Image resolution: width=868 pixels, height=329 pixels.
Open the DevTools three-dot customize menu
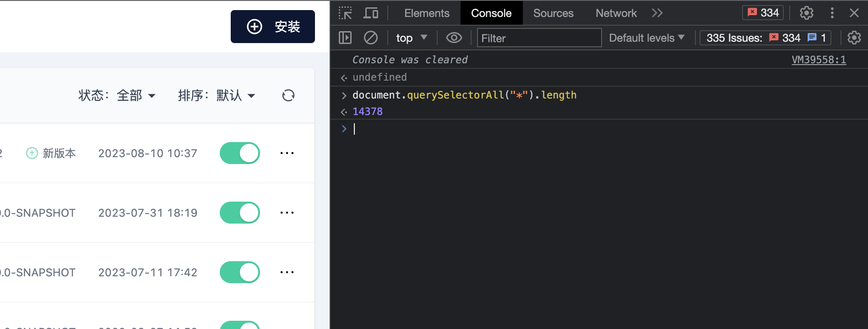(x=832, y=13)
